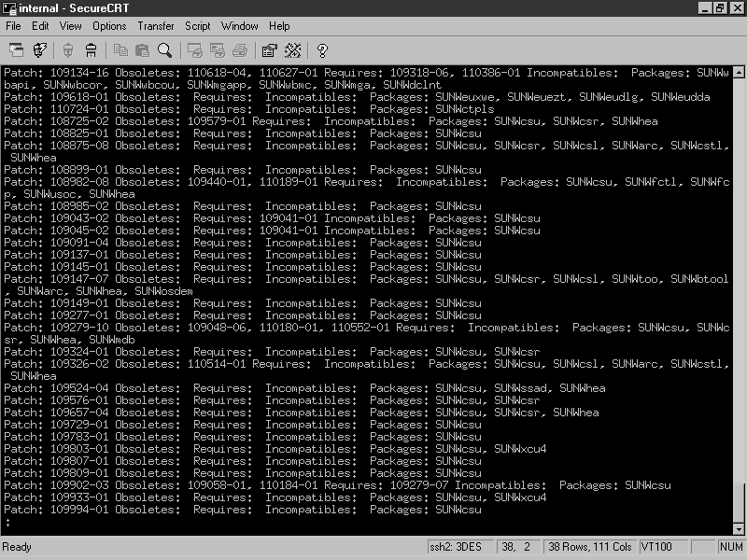Click the Paste clipboard icon
This screenshot has width=747, height=560.
pos(143,50)
